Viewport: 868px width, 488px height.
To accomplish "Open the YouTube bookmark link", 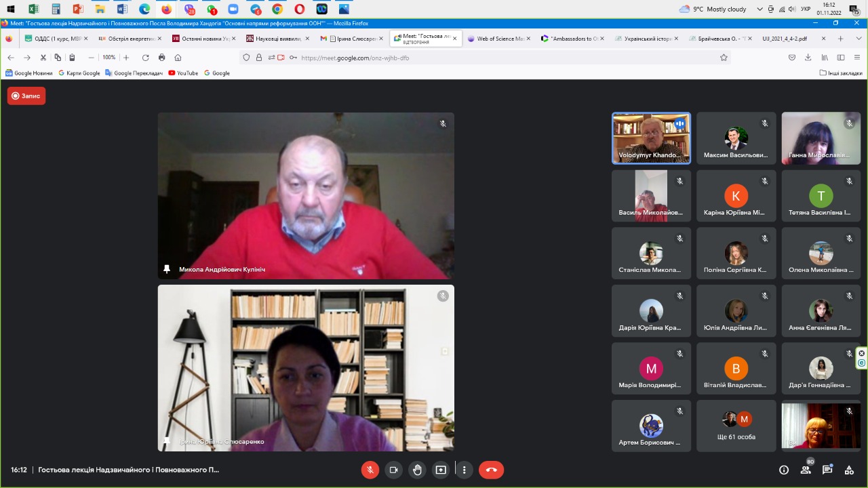I will [x=183, y=73].
